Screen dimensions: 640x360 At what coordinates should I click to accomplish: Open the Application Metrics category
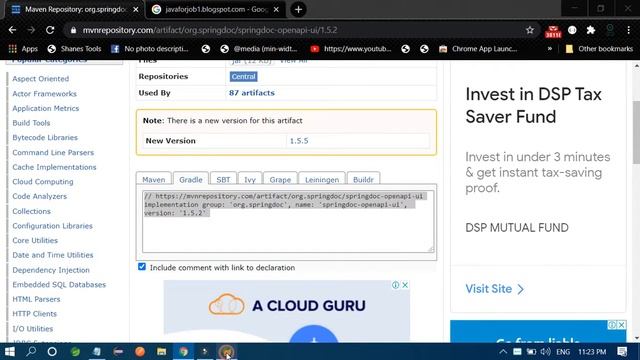pos(46,108)
